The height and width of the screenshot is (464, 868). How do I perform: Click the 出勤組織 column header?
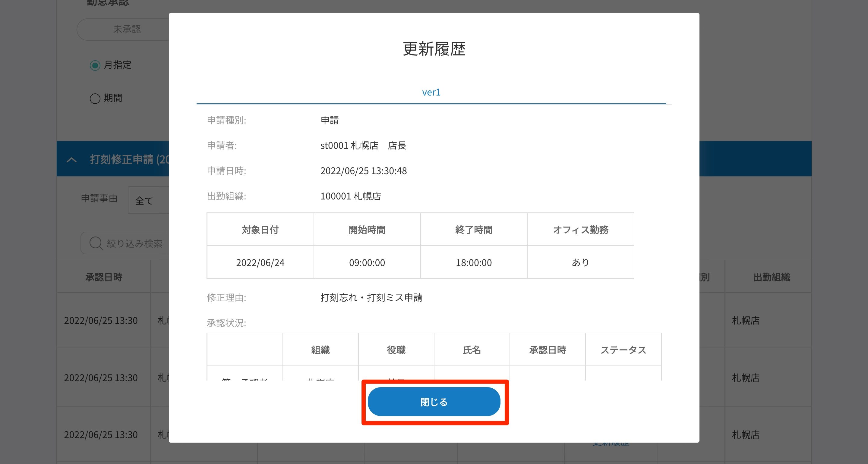(771, 277)
